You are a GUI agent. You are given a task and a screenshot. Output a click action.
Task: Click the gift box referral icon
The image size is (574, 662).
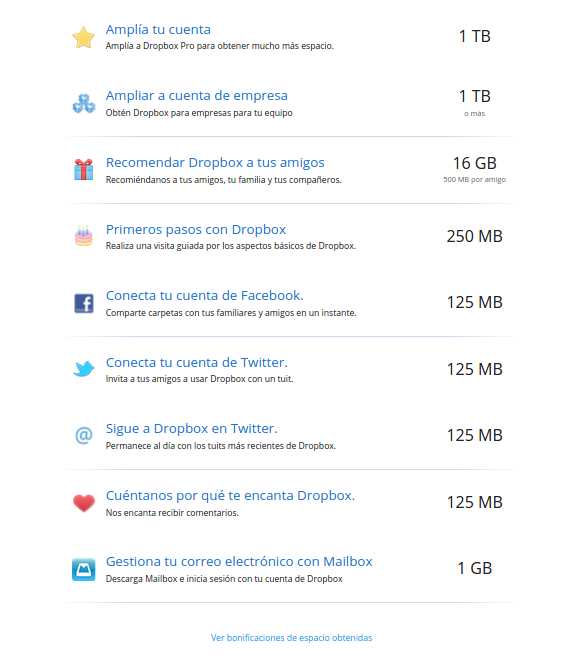click(x=84, y=169)
